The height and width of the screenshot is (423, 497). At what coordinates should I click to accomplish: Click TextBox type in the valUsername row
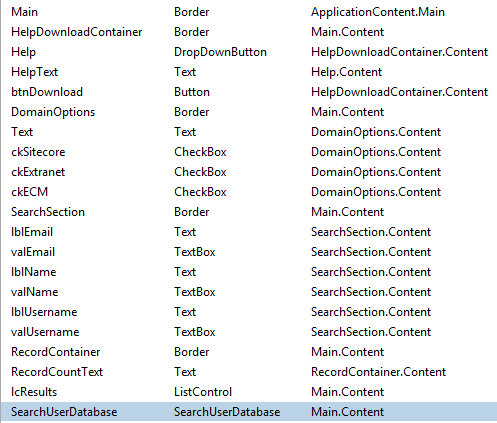(195, 332)
